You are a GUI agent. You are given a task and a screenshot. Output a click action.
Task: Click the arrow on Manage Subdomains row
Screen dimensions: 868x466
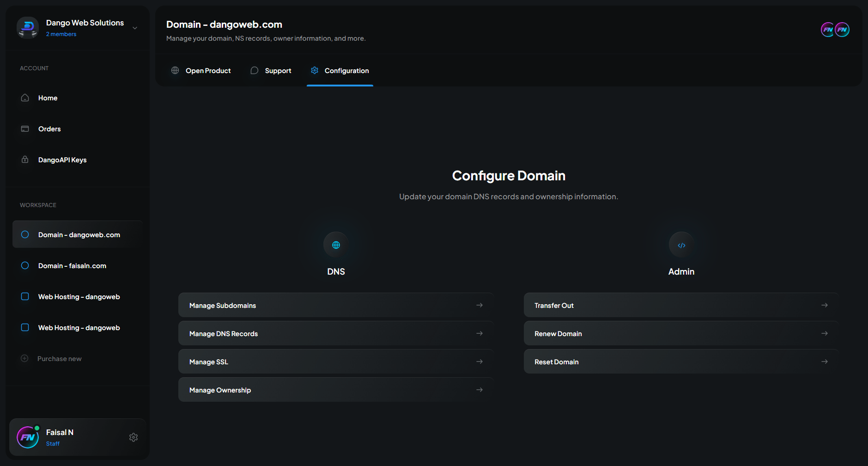point(480,305)
